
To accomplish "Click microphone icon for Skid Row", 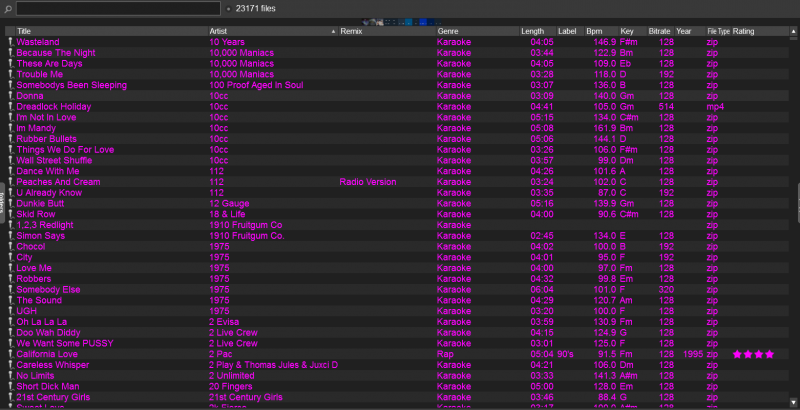I will point(10,214).
